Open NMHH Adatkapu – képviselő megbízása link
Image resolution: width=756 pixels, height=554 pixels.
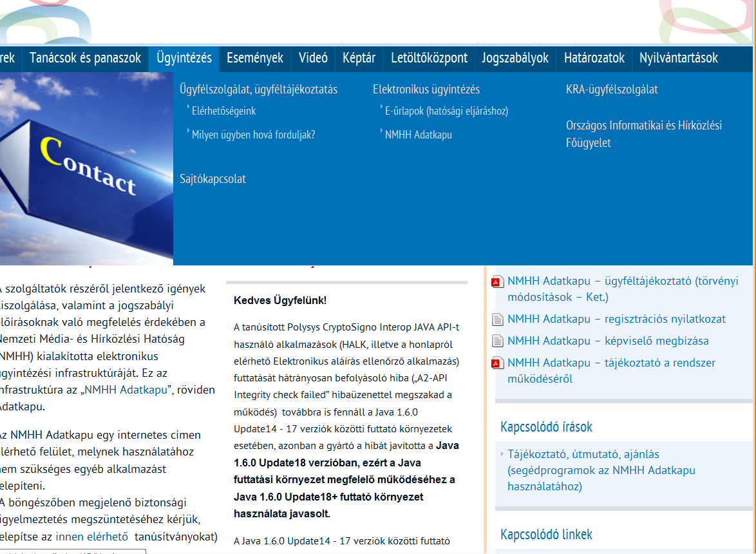[x=608, y=341]
